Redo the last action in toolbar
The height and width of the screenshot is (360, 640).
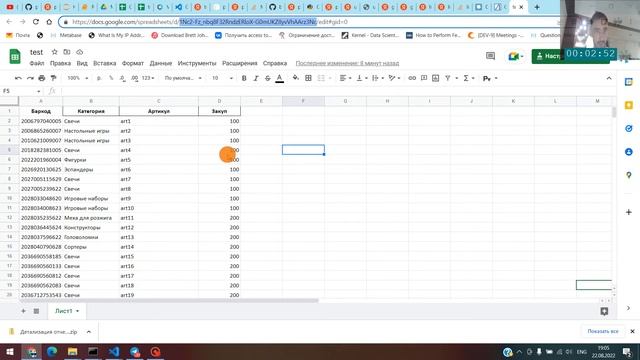pyautogui.click(x=30, y=78)
